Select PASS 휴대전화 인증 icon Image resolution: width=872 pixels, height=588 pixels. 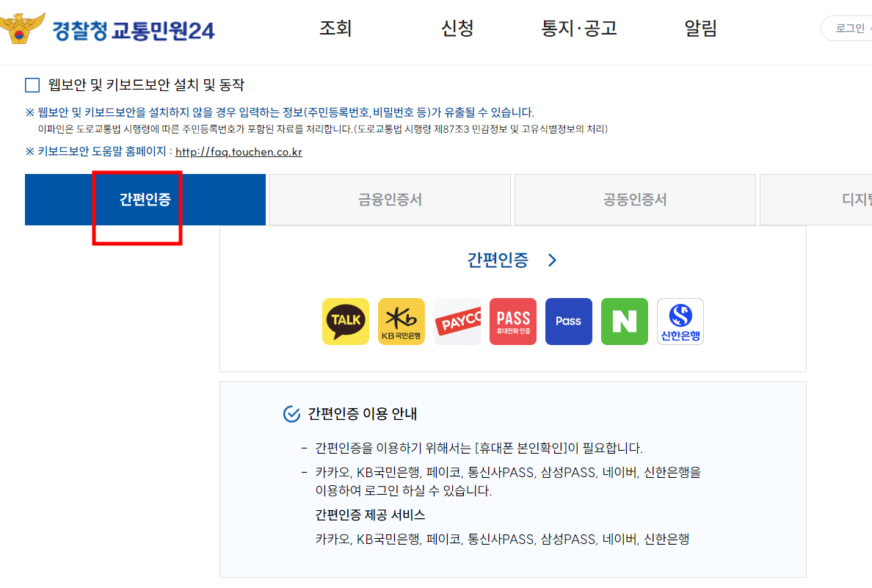point(513,321)
